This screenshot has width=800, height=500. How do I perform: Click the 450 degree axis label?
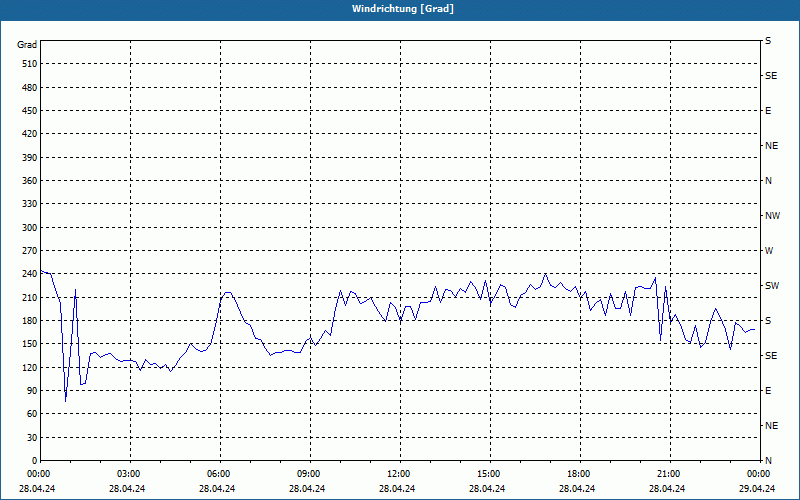click(30, 111)
